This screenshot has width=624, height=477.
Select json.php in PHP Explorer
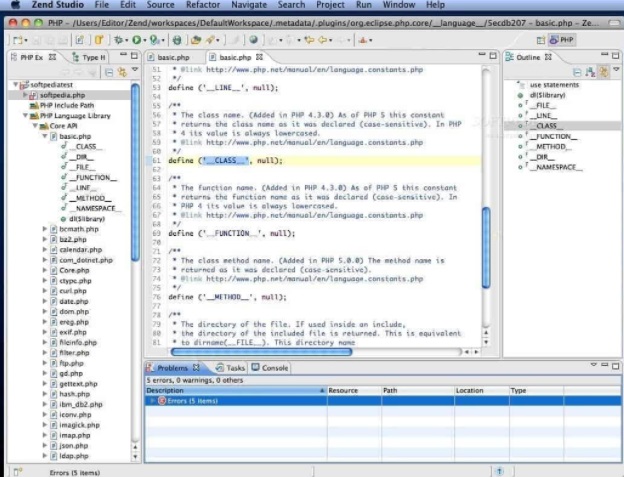click(74, 446)
